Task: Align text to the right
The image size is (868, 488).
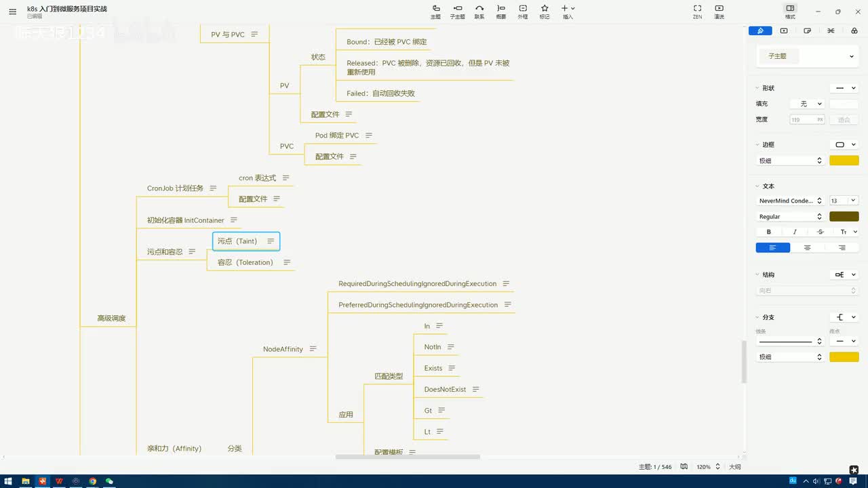Action: pos(842,247)
